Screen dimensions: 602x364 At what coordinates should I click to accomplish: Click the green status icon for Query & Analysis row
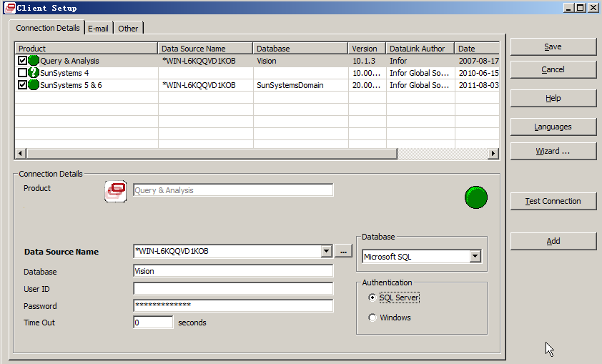coord(34,61)
